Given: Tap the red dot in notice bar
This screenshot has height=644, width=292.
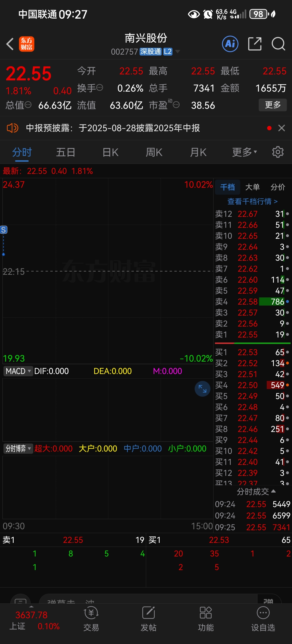Looking at the screenshot, I should pos(269,128).
